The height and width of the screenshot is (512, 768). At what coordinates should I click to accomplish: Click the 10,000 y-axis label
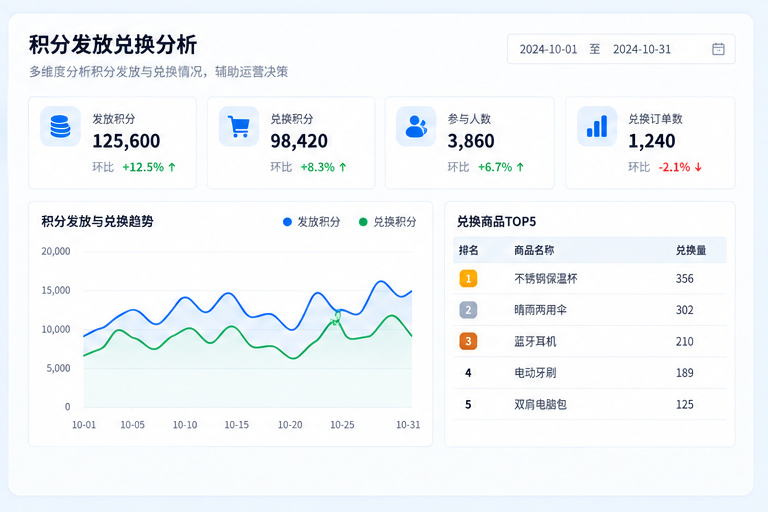point(56,329)
